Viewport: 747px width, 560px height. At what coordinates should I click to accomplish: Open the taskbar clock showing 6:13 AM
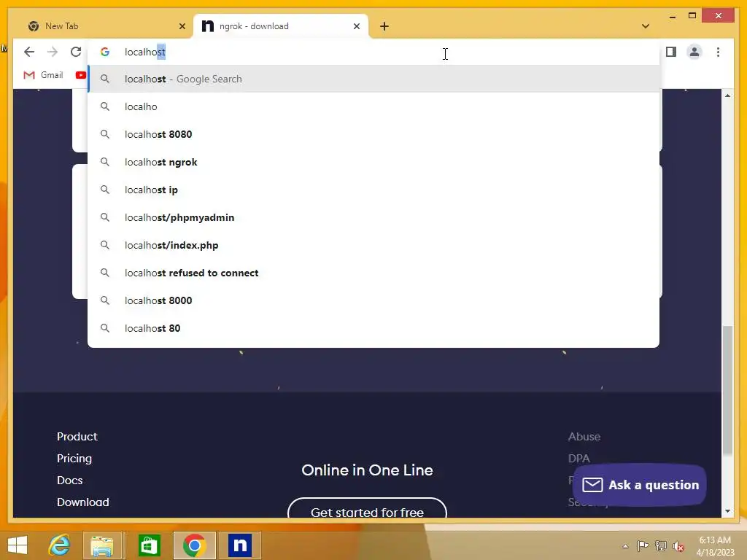715,546
